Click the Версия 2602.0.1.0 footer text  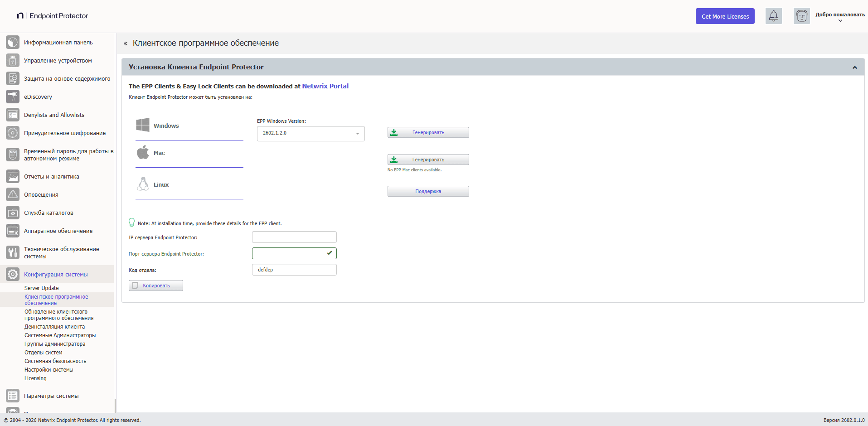[x=844, y=420]
